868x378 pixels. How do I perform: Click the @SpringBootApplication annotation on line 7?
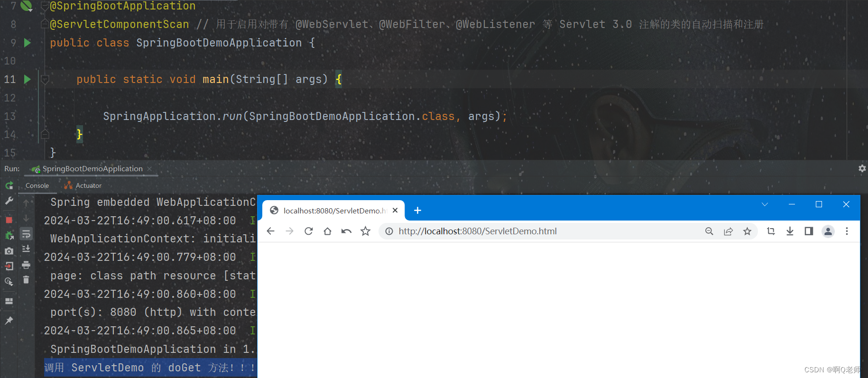(123, 6)
